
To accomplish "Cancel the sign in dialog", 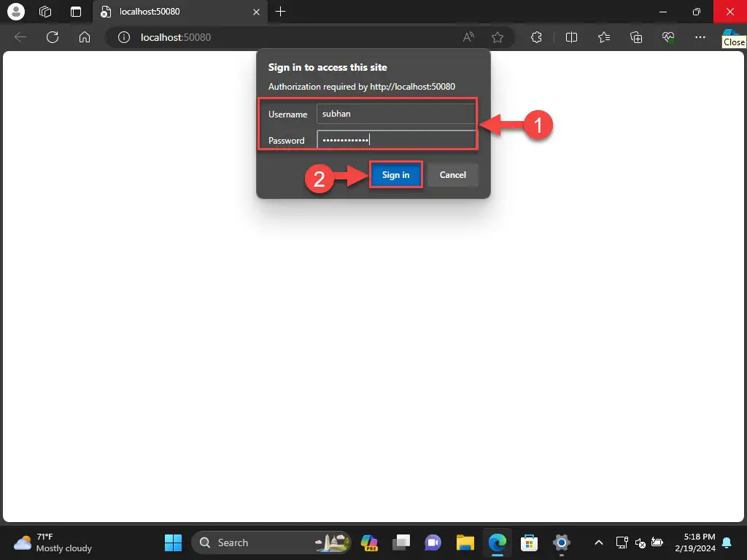I will coord(452,175).
